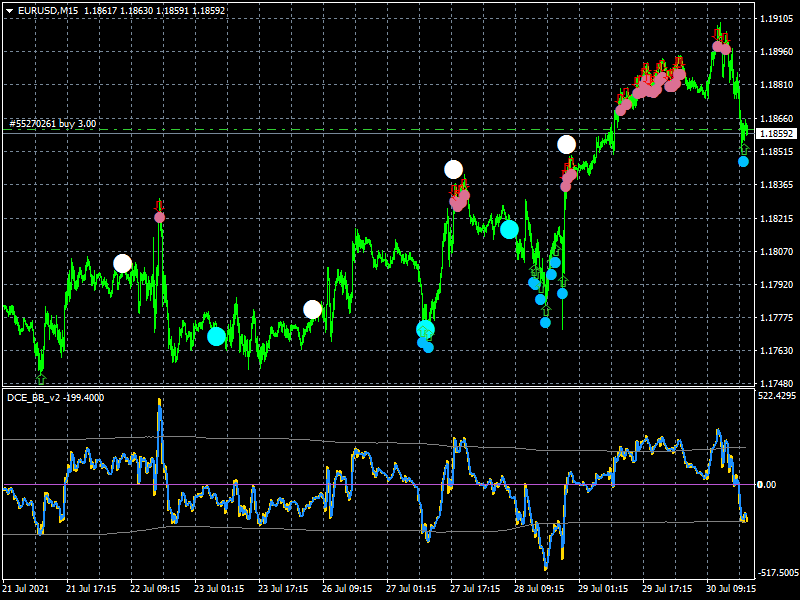This screenshot has height=600, width=800.
Task: Click time axis label 23 Jul 17:15
Action: pos(283,588)
